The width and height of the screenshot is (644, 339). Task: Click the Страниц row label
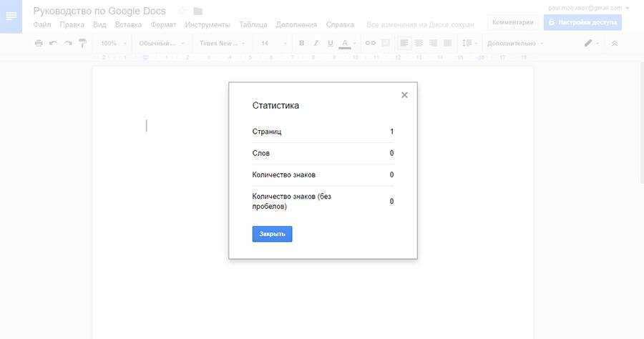(x=267, y=132)
